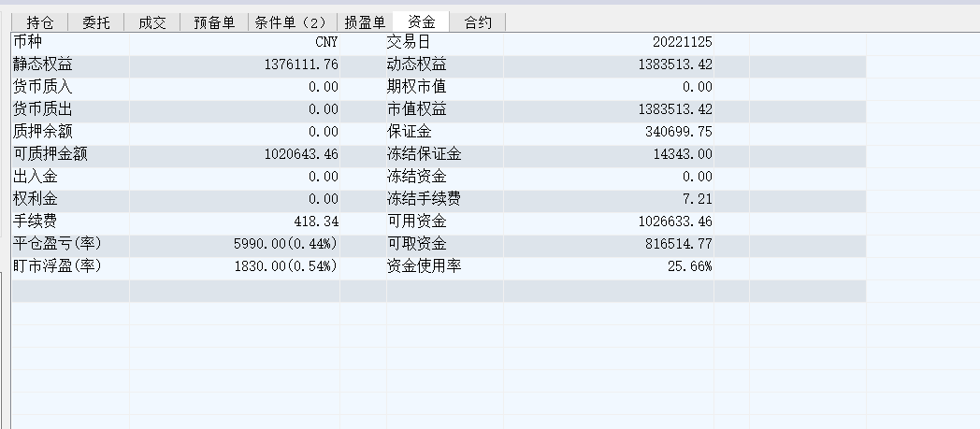The image size is (980, 429).
Task: Click the 静态权益 label
Action: coord(42,64)
